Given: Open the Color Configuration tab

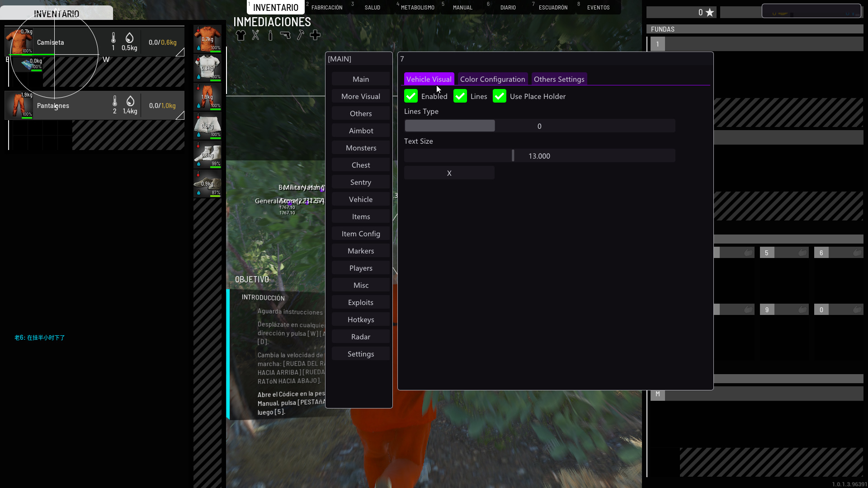Looking at the screenshot, I should 492,79.
